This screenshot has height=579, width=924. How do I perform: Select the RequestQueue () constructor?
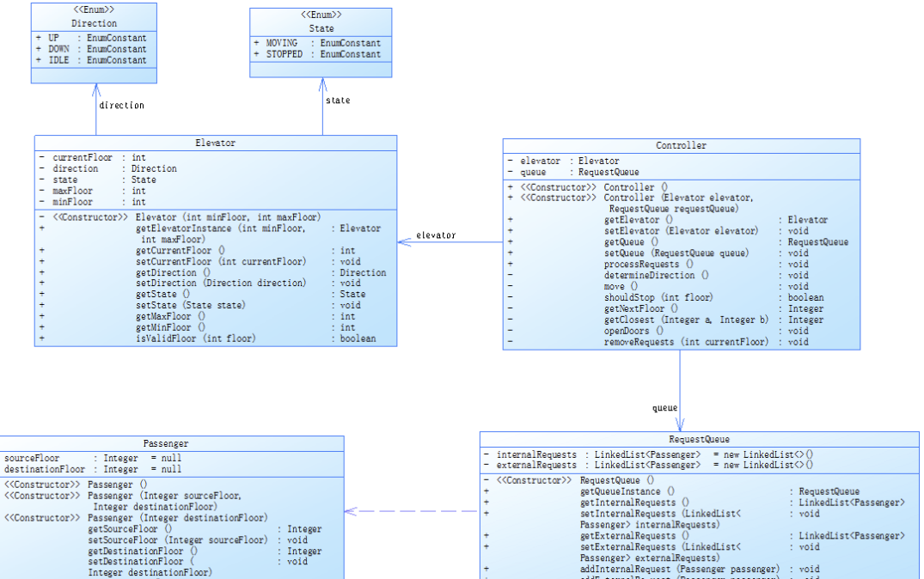[x=569, y=480]
